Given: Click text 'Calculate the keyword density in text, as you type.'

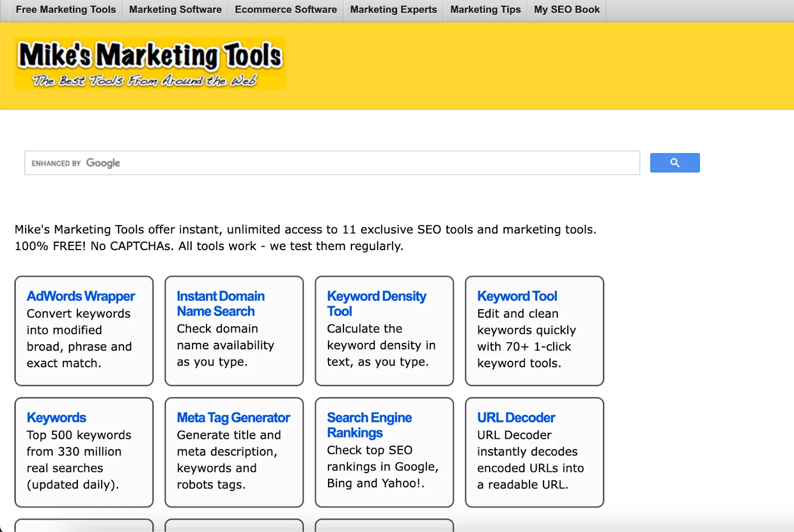Looking at the screenshot, I should click(x=381, y=345).
